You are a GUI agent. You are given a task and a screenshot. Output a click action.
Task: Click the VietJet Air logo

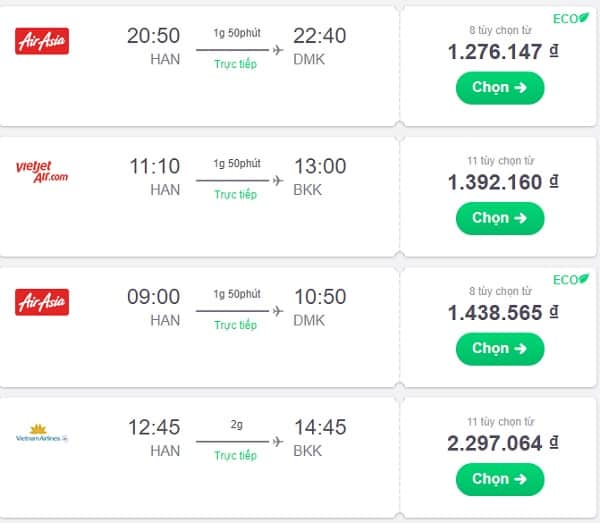coord(42,171)
